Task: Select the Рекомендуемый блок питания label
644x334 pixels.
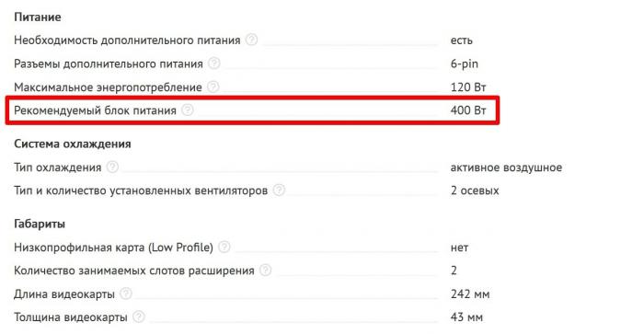Action: 96,110
